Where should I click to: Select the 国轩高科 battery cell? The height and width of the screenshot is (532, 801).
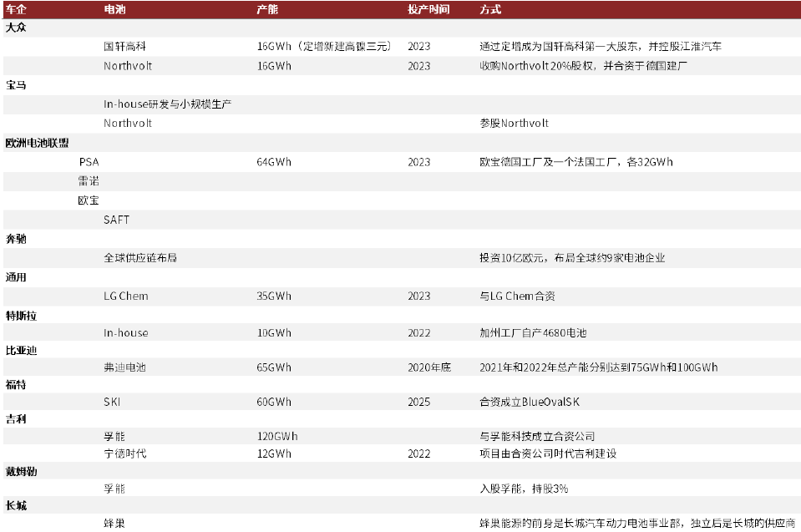coord(124,47)
